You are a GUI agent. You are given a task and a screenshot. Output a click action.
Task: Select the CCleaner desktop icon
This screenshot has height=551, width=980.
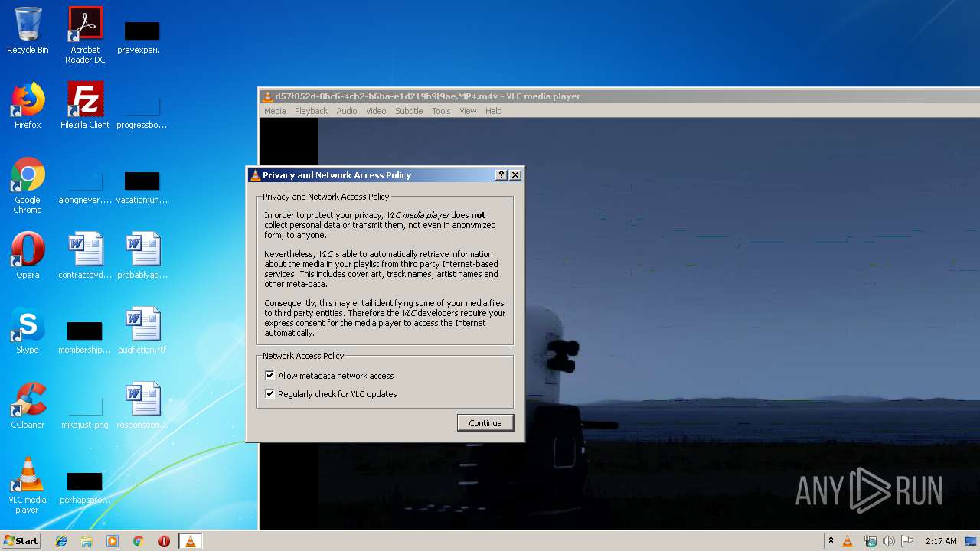pos(28,406)
